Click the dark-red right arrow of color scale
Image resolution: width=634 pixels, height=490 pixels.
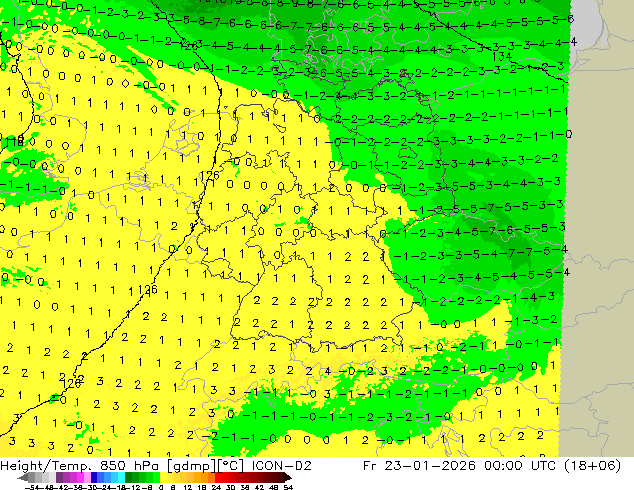tap(288, 477)
